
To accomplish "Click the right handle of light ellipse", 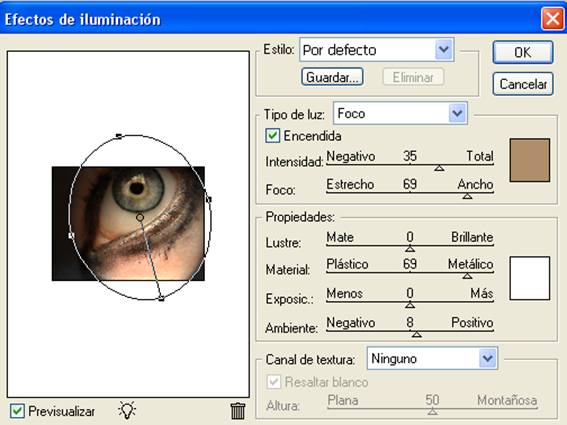I will coord(209,199).
